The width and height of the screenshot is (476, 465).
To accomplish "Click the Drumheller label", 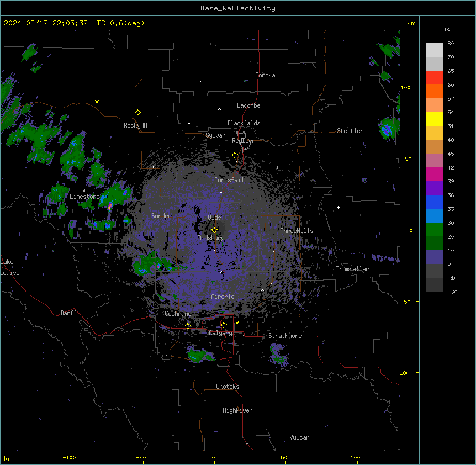I will [x=352, y=269].
